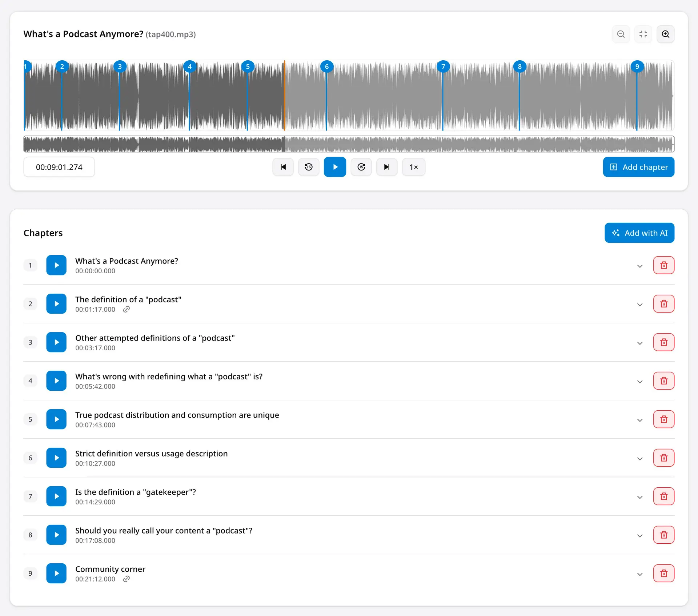Click Add with AI
698x616 pixels.
tap(639, 233)
